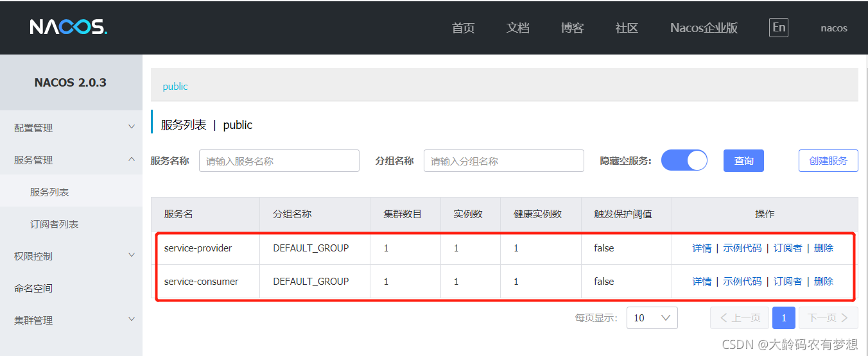Expand the 集群管理 menu chevron
Viewport: 868px width, 356px height.
pyautogui.click(x=132, y=319)
